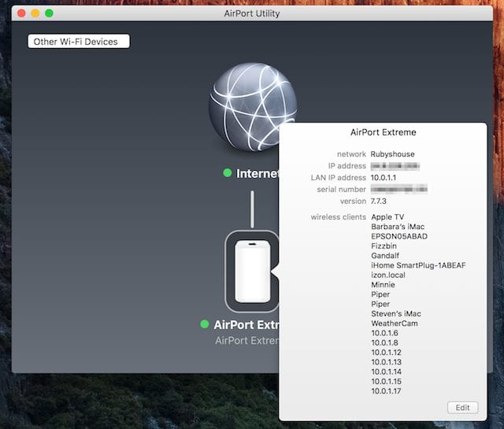This screenshot has height=429, width=504.
Task: Click green status dot beside AirPort Extreme label
Action: click(205, 324)
